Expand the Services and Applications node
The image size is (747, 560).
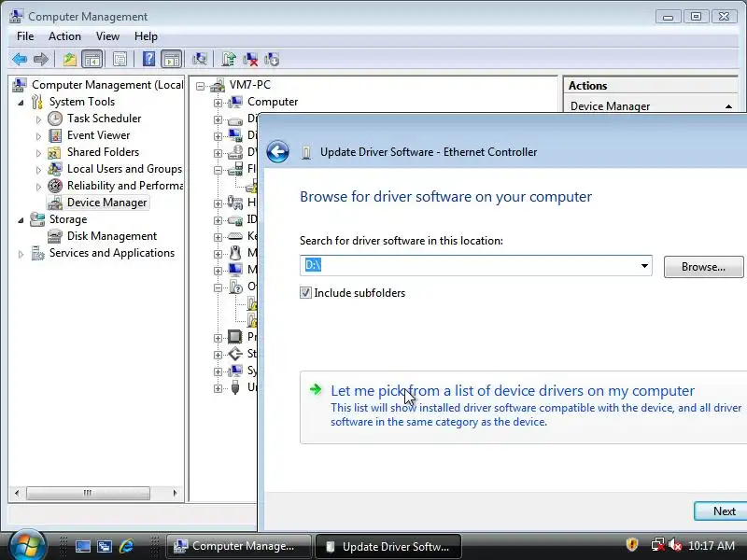pos(21,254)
